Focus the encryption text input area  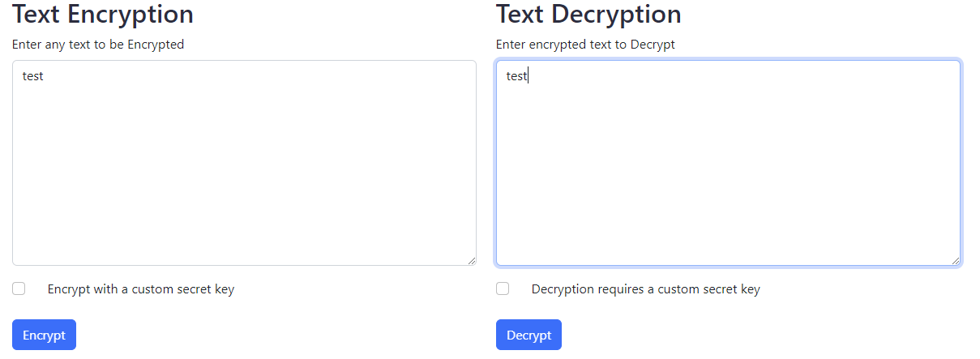pyautogui.click(x=244, y=163)
